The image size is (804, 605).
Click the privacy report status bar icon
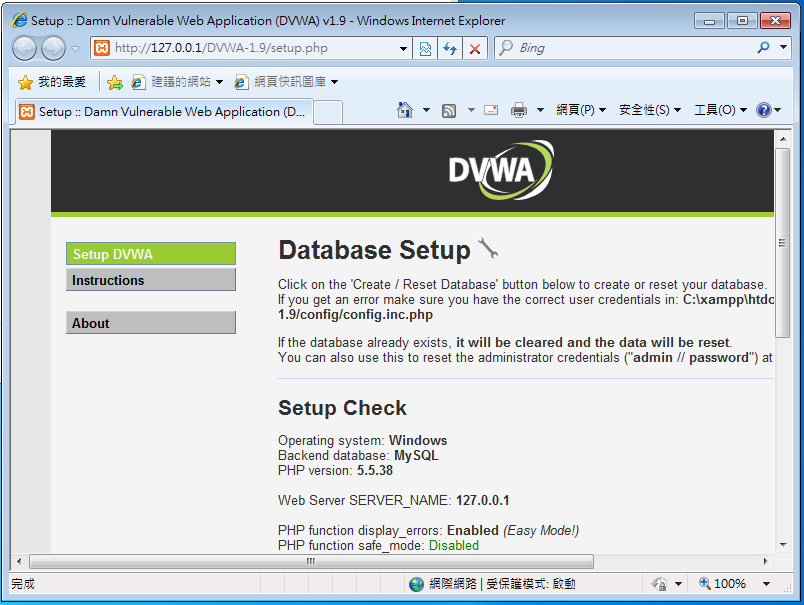point(659,583)
